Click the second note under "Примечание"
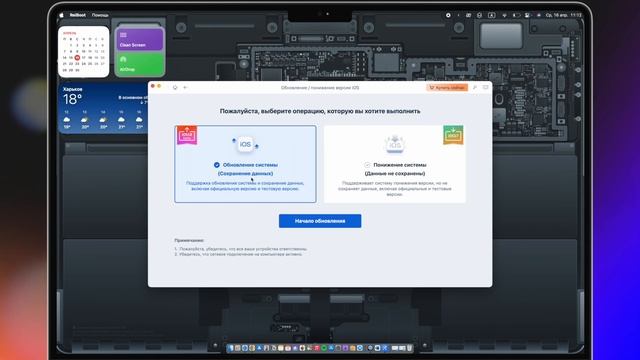The image size is (640, 360). click(238, 254)
